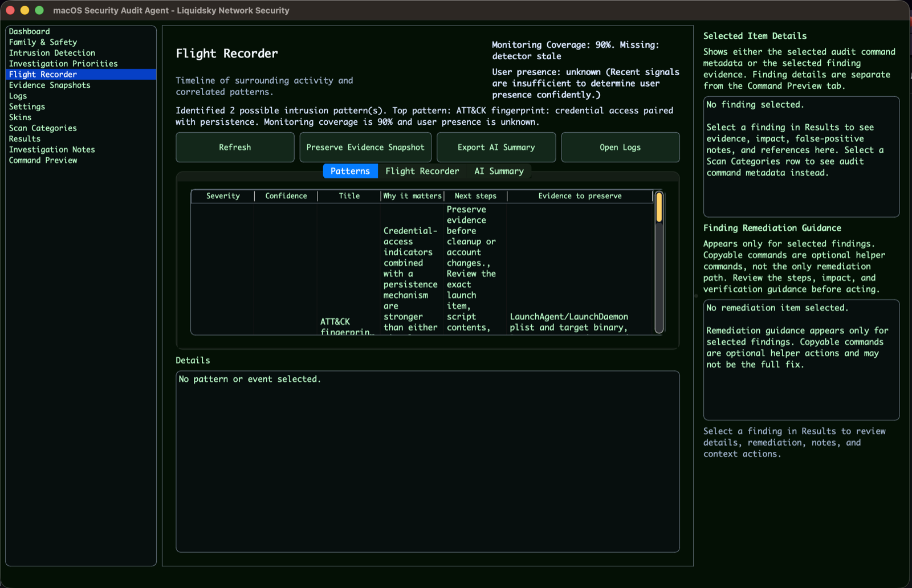Click the 'Why it matters' column header
The width and height of the screenshot is (912, 588).
[x=413, y=196]
